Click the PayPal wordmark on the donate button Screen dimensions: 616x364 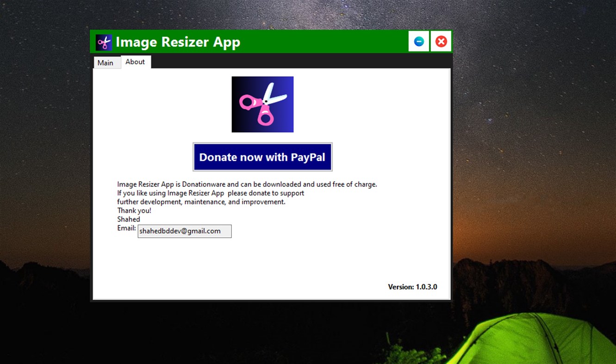(x=307, y=157)
